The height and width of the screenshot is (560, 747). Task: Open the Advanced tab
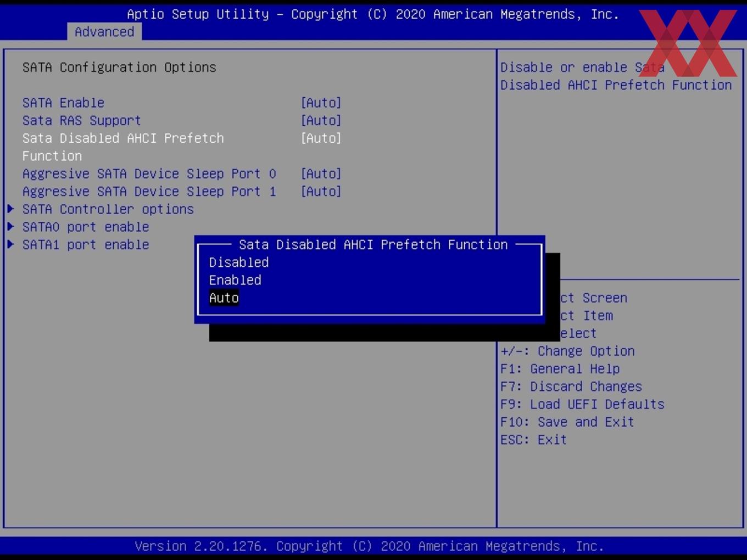[x=104, y=32]
